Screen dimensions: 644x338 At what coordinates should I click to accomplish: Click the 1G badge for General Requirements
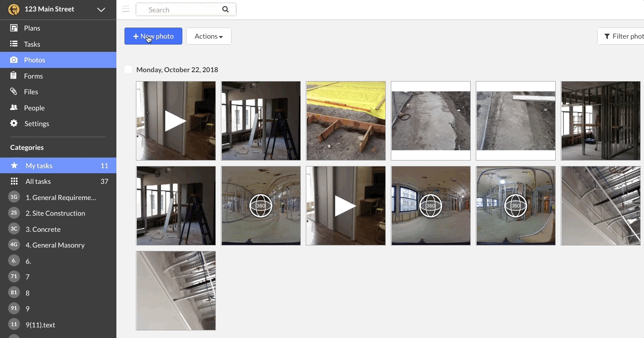point(14,197)
